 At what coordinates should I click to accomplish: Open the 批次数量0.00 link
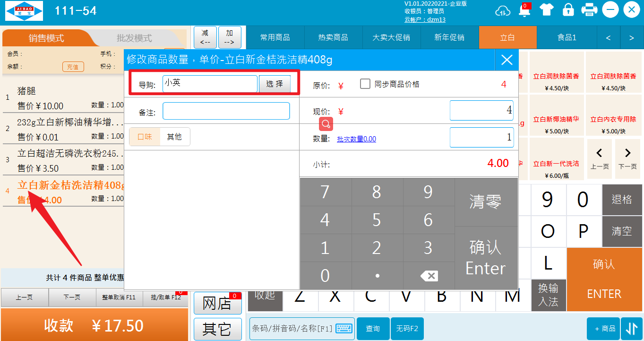point(356,139)
